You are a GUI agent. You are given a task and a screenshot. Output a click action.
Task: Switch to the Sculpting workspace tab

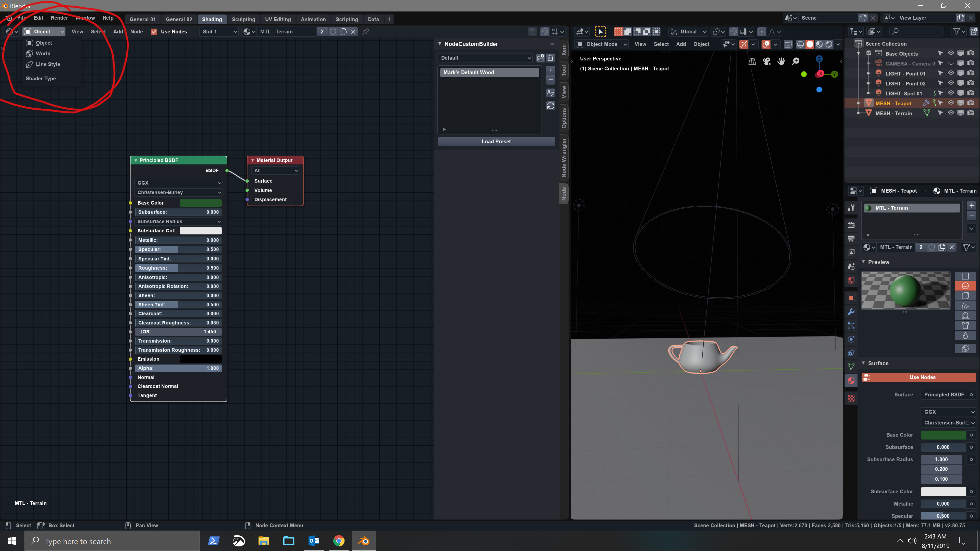(243, 19)
